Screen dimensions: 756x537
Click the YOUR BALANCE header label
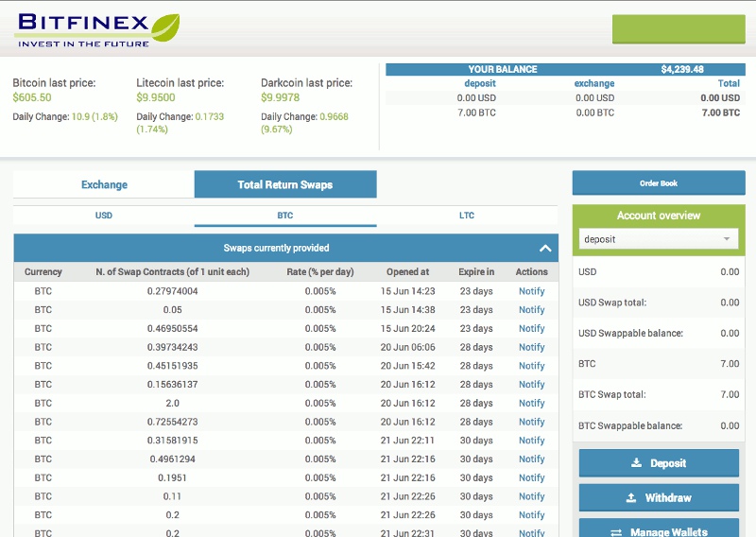(x=503, y=69)
